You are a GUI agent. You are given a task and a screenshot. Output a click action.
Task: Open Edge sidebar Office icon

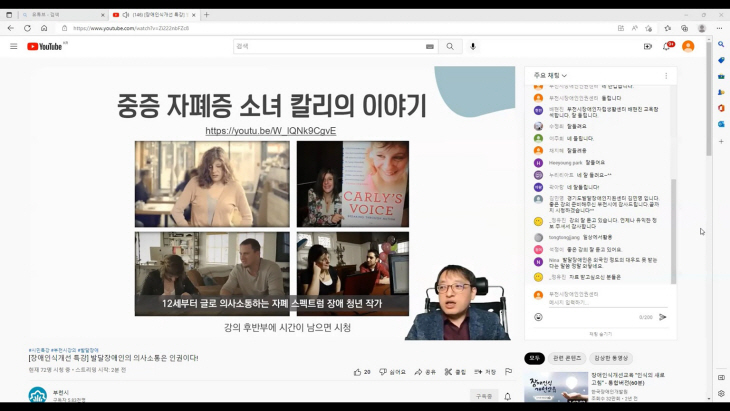click(x=721, y=108)
